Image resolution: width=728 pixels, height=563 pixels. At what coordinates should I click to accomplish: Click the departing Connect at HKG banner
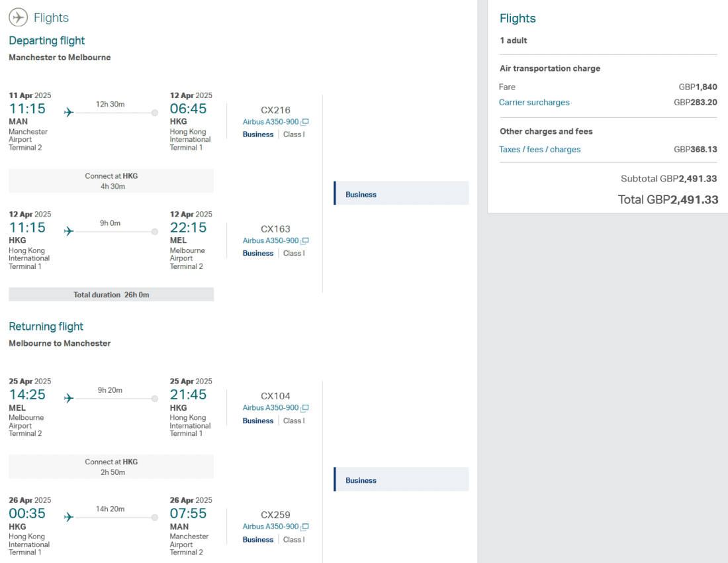coord(111,181)
